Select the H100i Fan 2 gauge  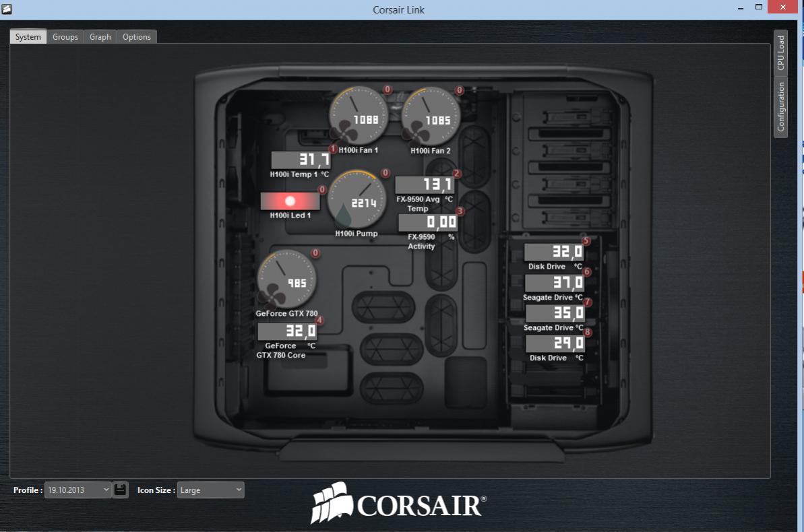430,117
